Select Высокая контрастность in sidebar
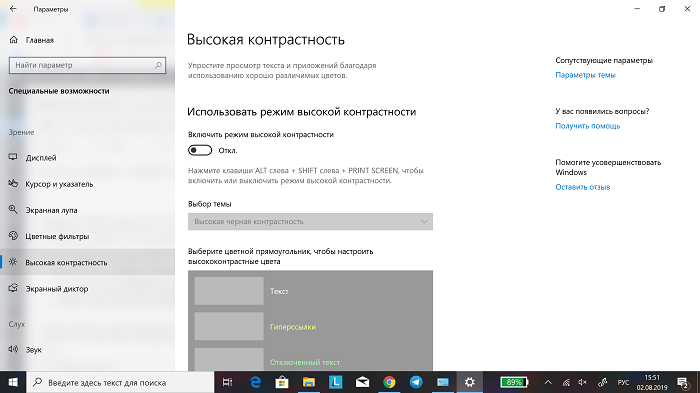The height and width of the screenshot is (393, 700). coord(88,262)
